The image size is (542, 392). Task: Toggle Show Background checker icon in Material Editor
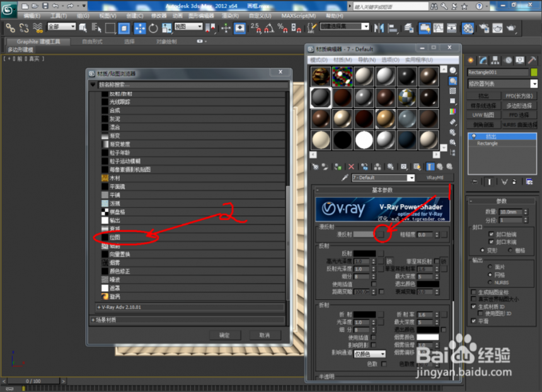453,91
